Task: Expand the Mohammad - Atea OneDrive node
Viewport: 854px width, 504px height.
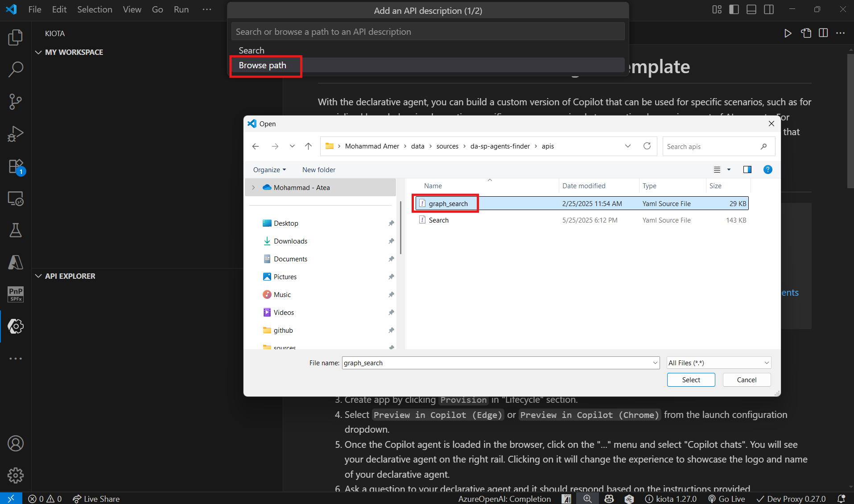Action: (253, 188)
